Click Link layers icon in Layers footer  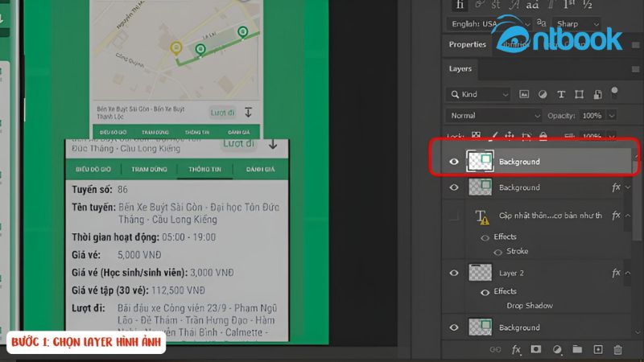click(x=495, y=350)
